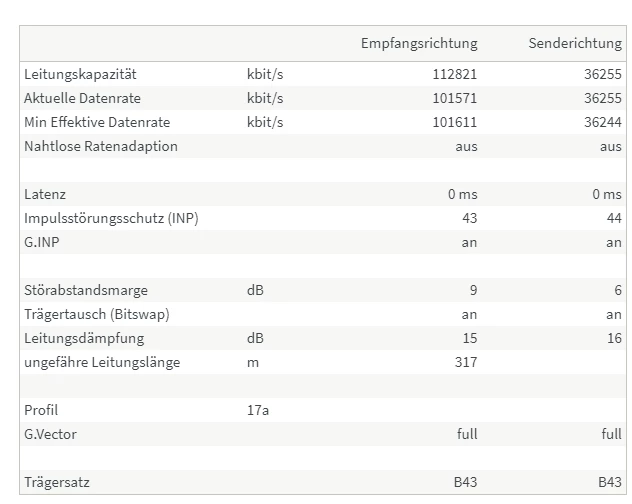Image resolution: width=632 pixels, height=504 pixels.
Task: Click the Latenz row label
Action: pyautogui.click(x=45, y=194)
